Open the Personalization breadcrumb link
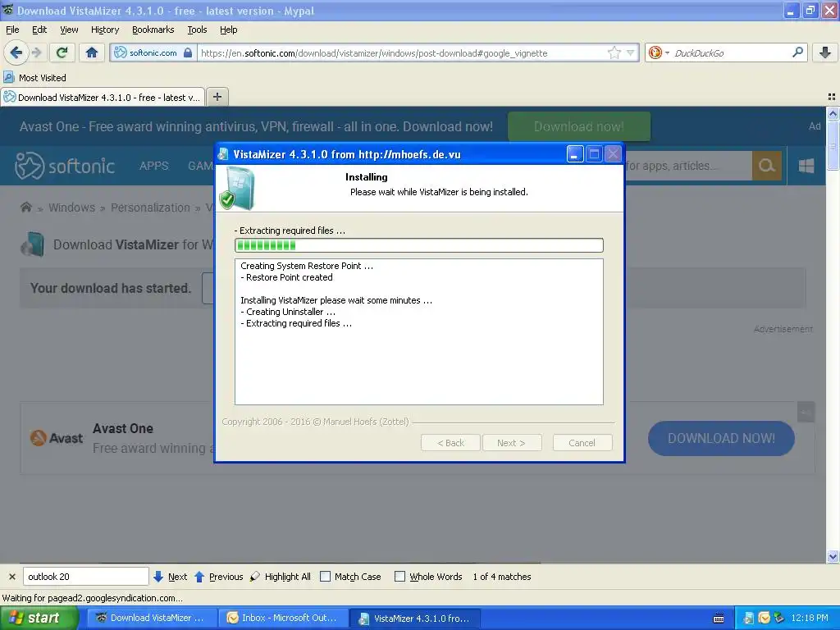The image size is (840, 630). click(x=150, y=208)
